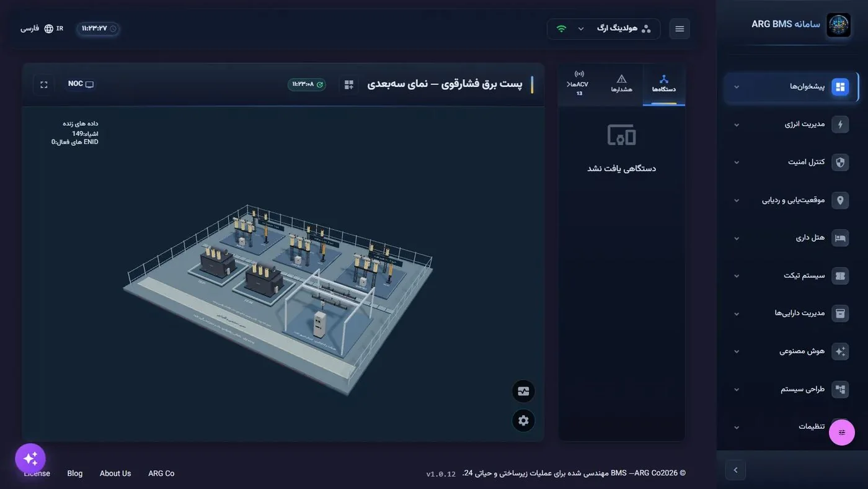Open the License footer link
This screenshot has height=489, width=868.
tap(37, 473)
